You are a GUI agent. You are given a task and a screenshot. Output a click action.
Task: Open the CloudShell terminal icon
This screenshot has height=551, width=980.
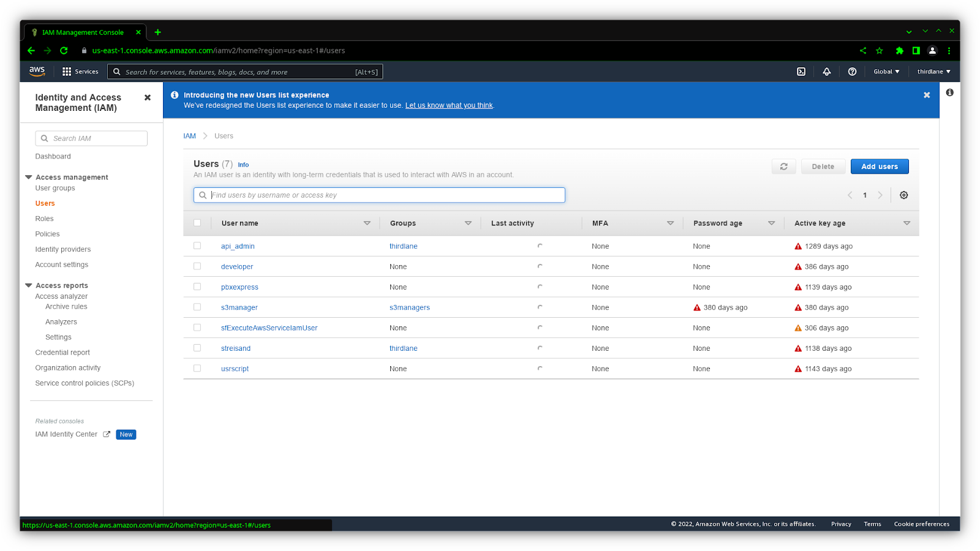(x=801, y=72)
